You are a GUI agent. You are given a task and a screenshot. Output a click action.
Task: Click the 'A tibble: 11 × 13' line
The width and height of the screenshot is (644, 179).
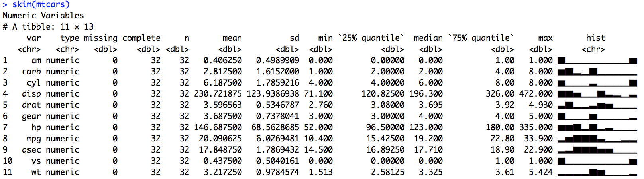[48, 27]
